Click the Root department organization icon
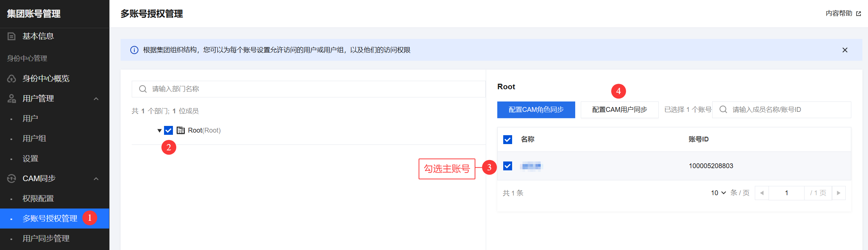This screenshot has width=868, height=250. pyautogui.click(x=181, y=130)
